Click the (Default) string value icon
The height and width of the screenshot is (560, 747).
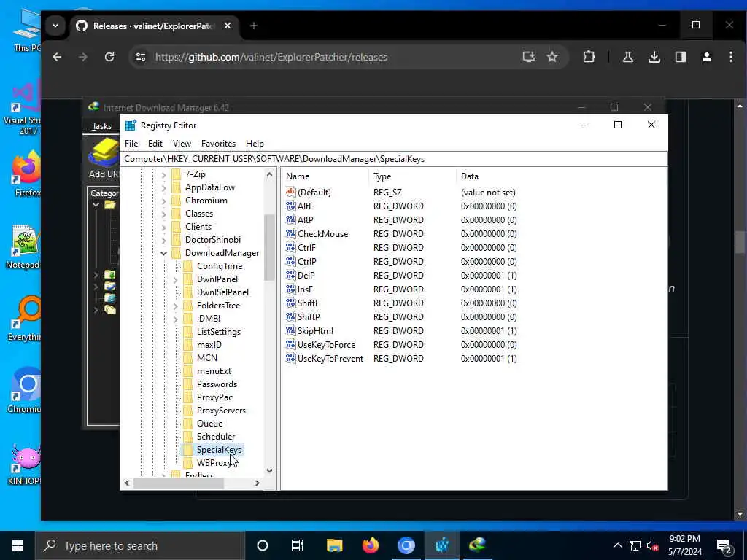290,192
